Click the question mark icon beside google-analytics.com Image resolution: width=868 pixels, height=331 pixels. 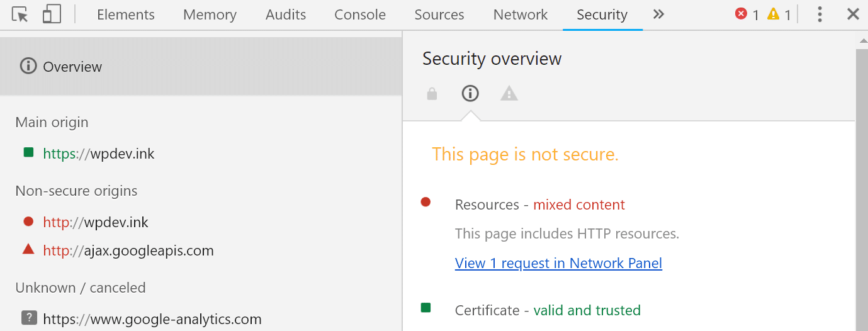tap(29, 318)
